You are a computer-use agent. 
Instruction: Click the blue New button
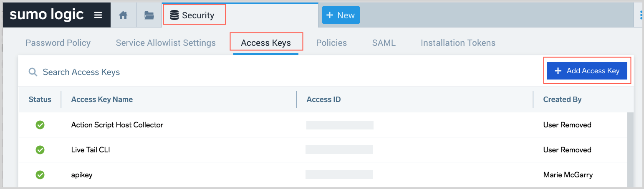tap(341, 15)
